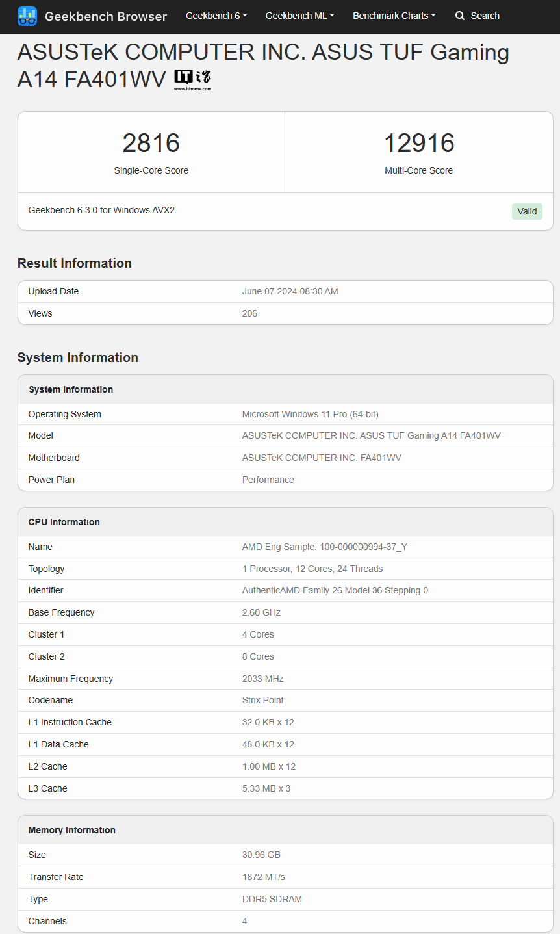Click the Transfer Rate row label
This screenshot has width=560, height=934.
56,877
